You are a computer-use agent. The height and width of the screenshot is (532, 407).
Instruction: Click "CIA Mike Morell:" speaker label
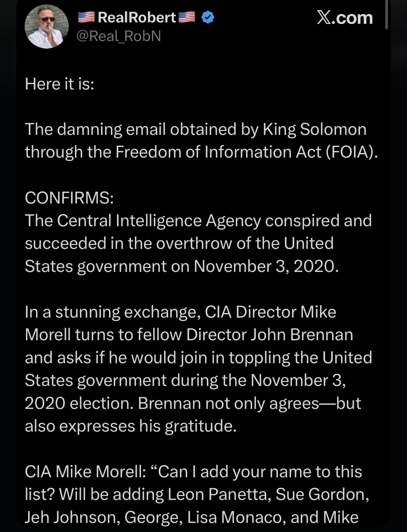point(85,472)
